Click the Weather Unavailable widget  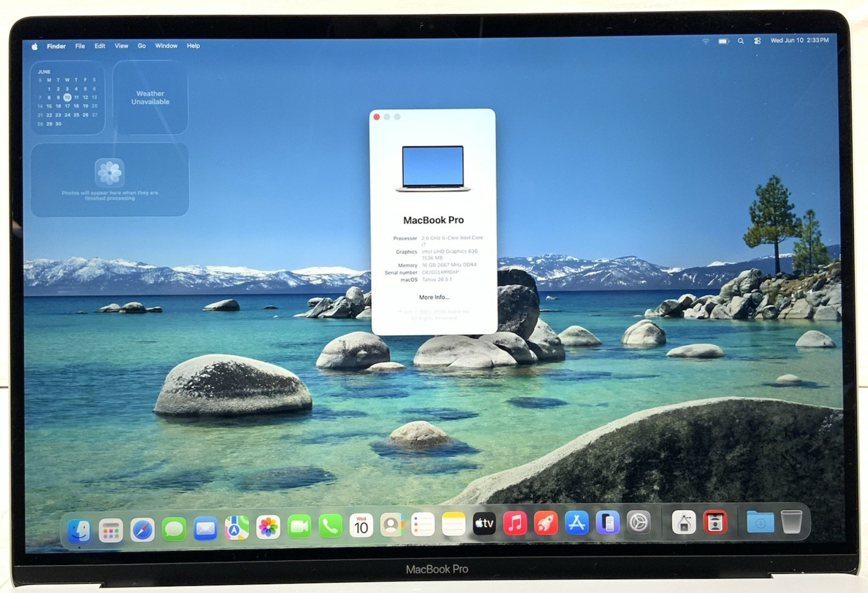point(151,97)
